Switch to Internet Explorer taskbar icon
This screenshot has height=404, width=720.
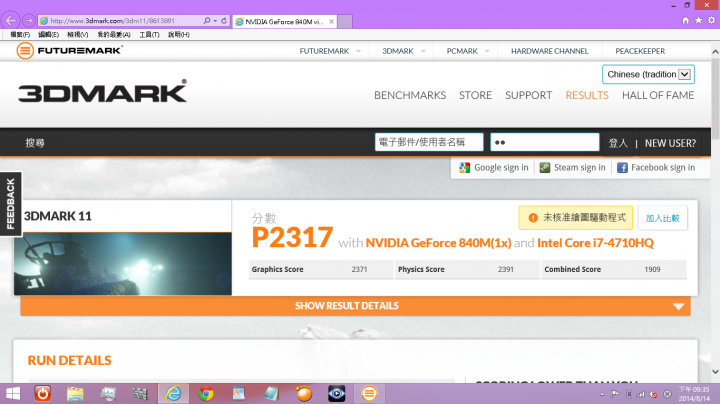tap(174, 393)
